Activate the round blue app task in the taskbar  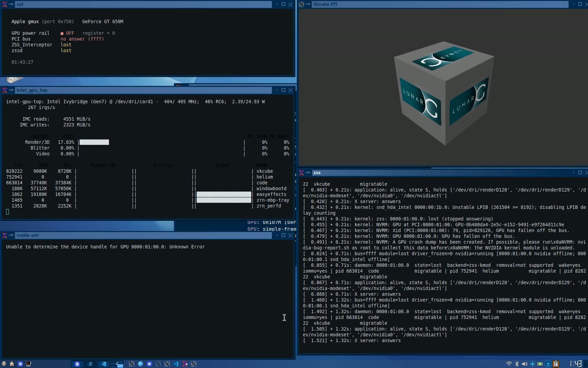140,364
